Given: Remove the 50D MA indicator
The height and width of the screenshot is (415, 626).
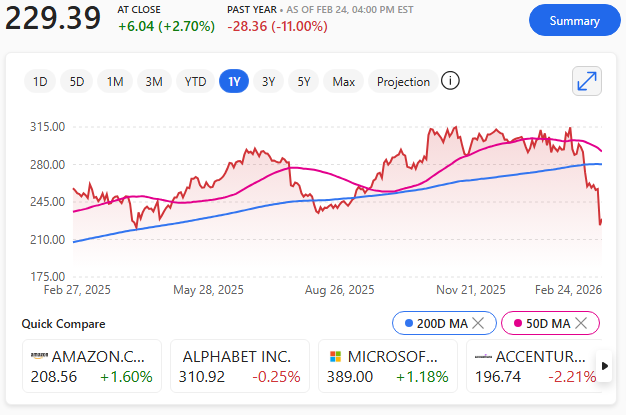Looking at the screenshot, I should click(581, 323).
